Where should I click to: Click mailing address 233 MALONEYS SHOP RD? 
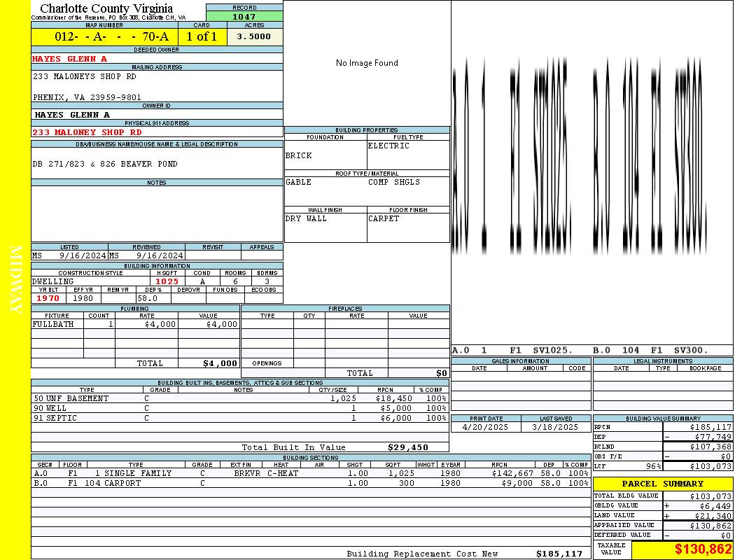coord(85,76)
